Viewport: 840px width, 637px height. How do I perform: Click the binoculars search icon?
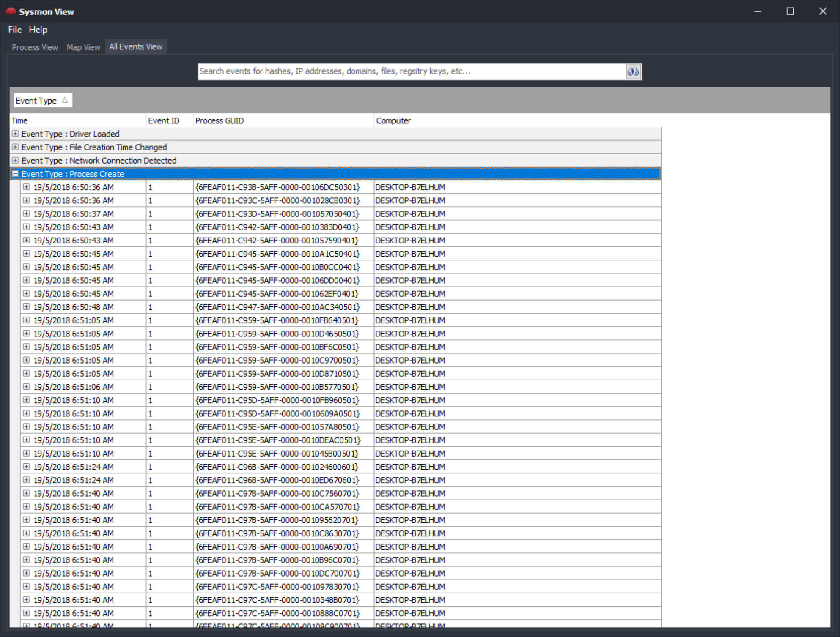[x=633, y=71]
